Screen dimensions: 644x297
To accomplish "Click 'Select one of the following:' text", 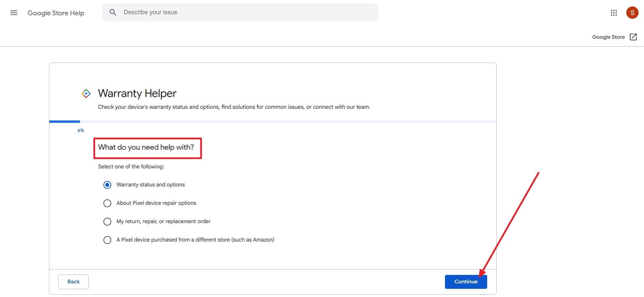I will 131,166.
